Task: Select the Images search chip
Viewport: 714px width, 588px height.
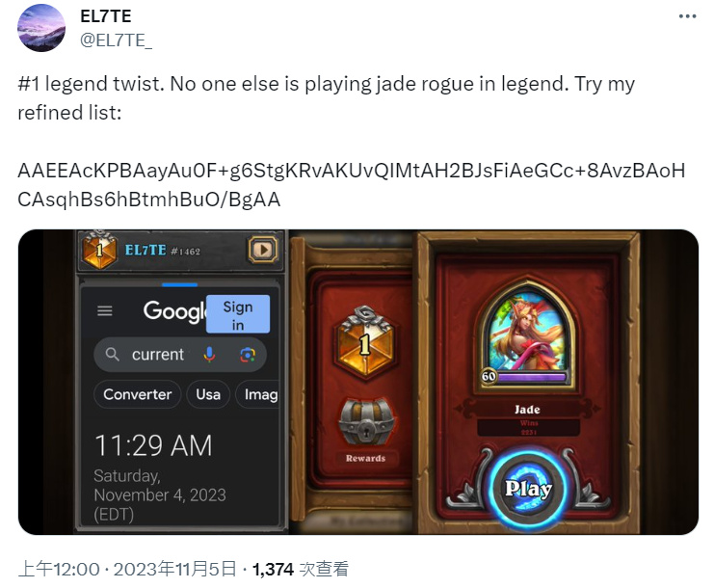Action: click(257, 394)
